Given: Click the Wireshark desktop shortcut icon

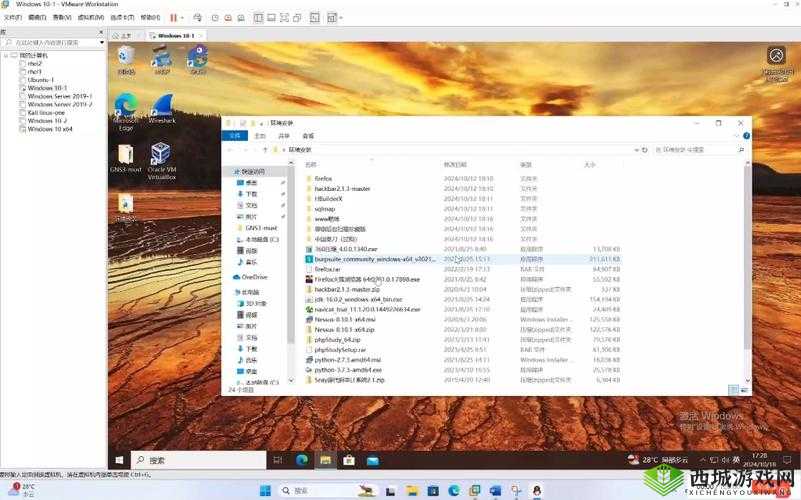Looking at the screenshot, I should click(x=161, y=106).
